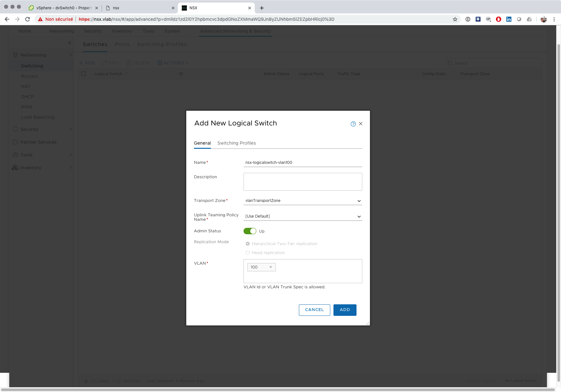The width and height of the screenshot is (561, 392).
Task: Click the browser back arrow
Action: (7, 19)
